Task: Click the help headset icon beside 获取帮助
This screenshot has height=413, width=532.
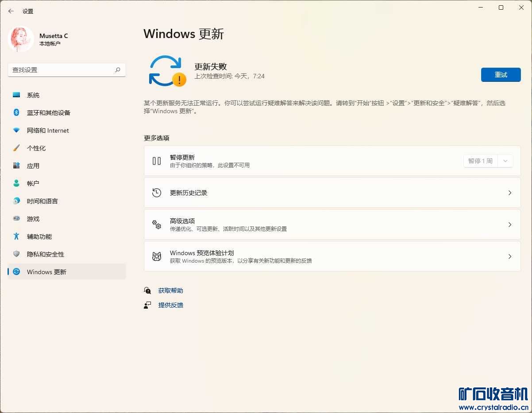Action: click(x=147, y=291)
